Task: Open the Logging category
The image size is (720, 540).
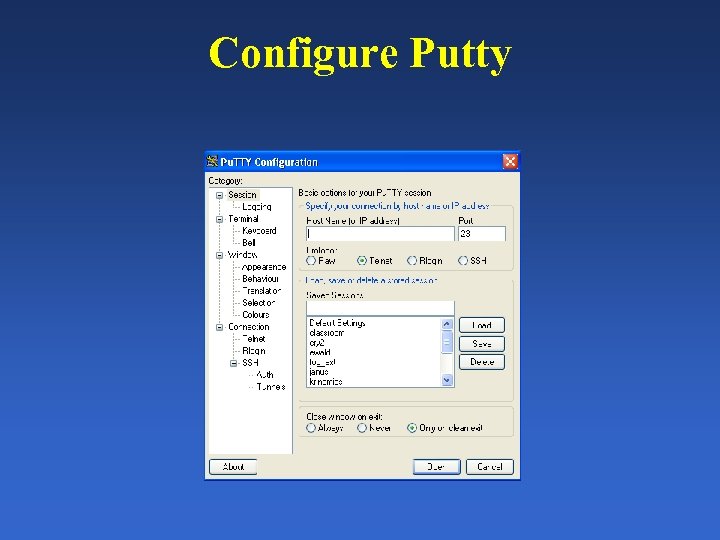Action: coord(257,207)
